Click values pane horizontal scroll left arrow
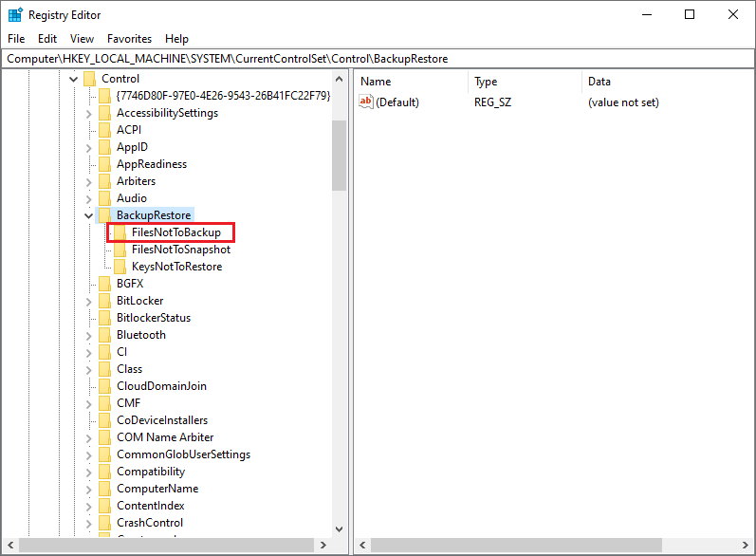 (362, 545)
